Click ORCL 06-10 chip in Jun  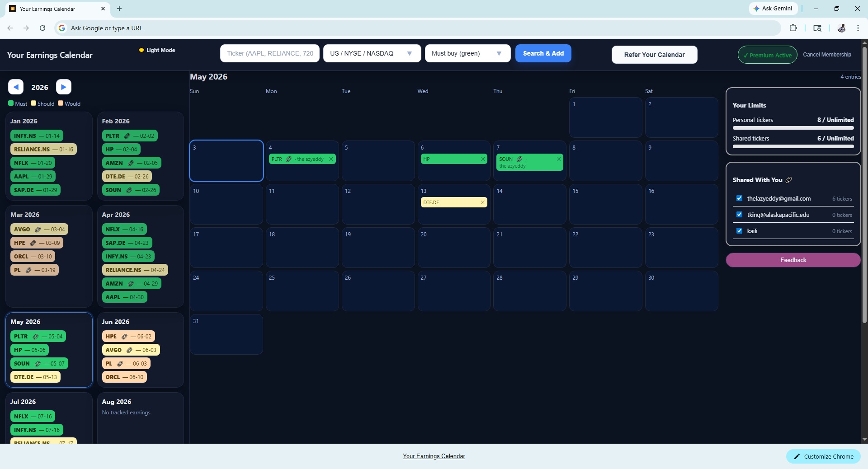pyautogui.click(x=124, y=377)
